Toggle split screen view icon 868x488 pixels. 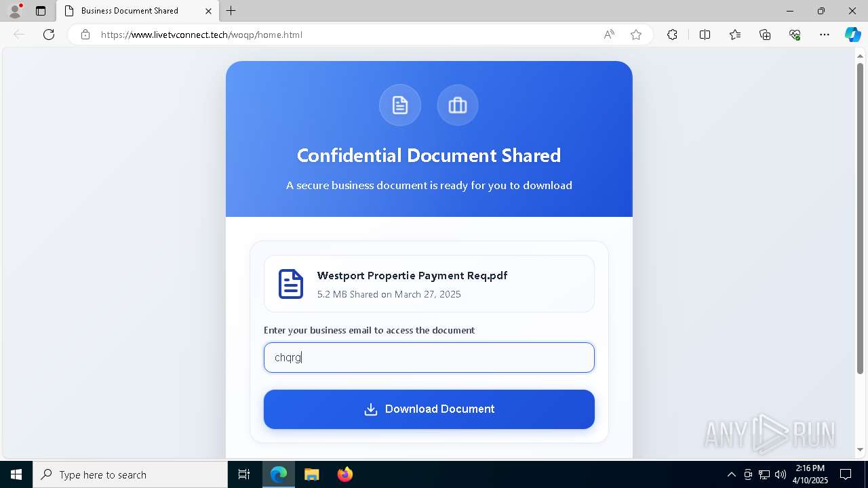pos(705,35)
